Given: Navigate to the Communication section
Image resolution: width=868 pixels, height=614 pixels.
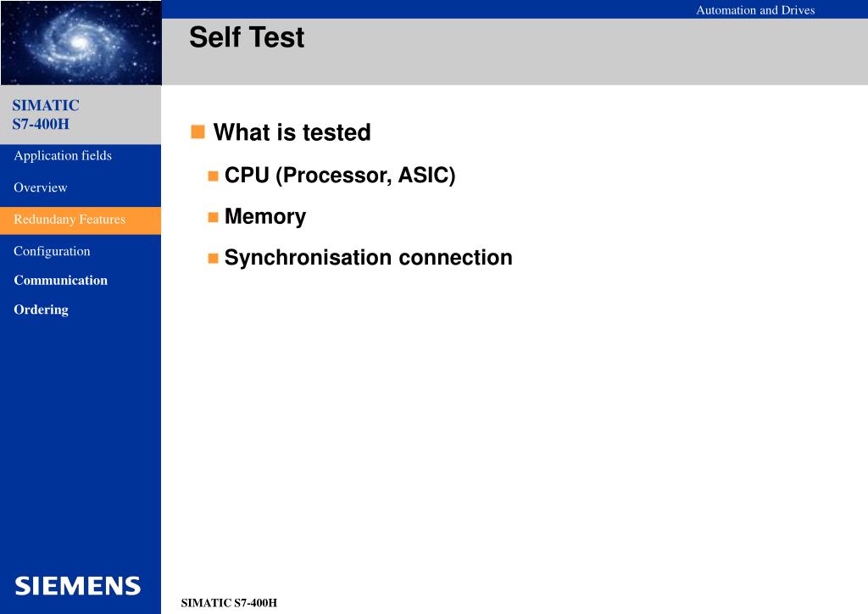Looking at the screenshot, I should [61, 280].
